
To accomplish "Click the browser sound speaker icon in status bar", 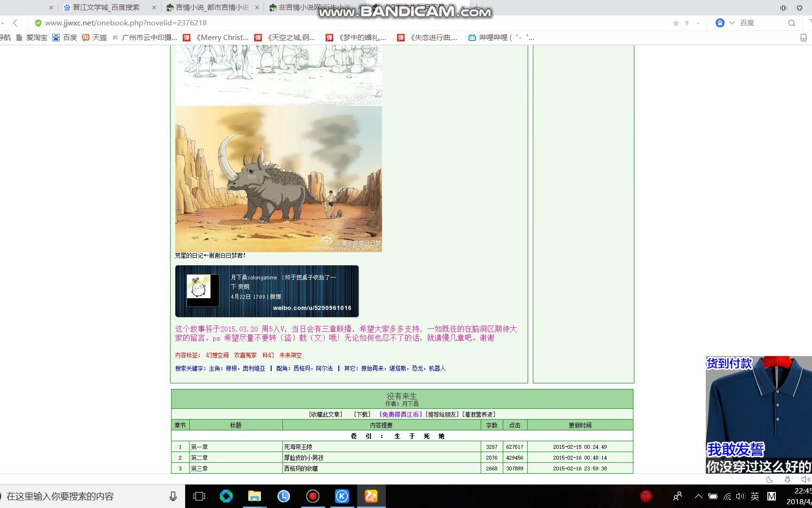I will click(x=805, y=480).
